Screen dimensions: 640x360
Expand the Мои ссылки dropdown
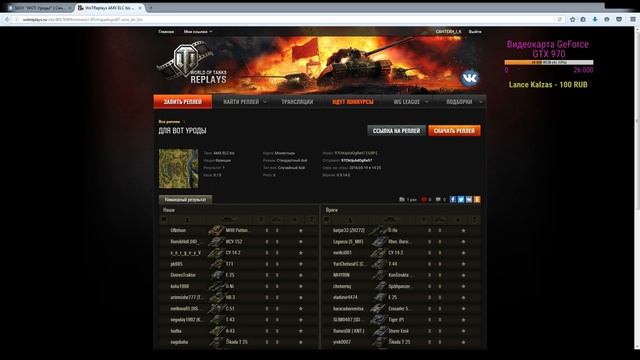(x=198, y=31)
